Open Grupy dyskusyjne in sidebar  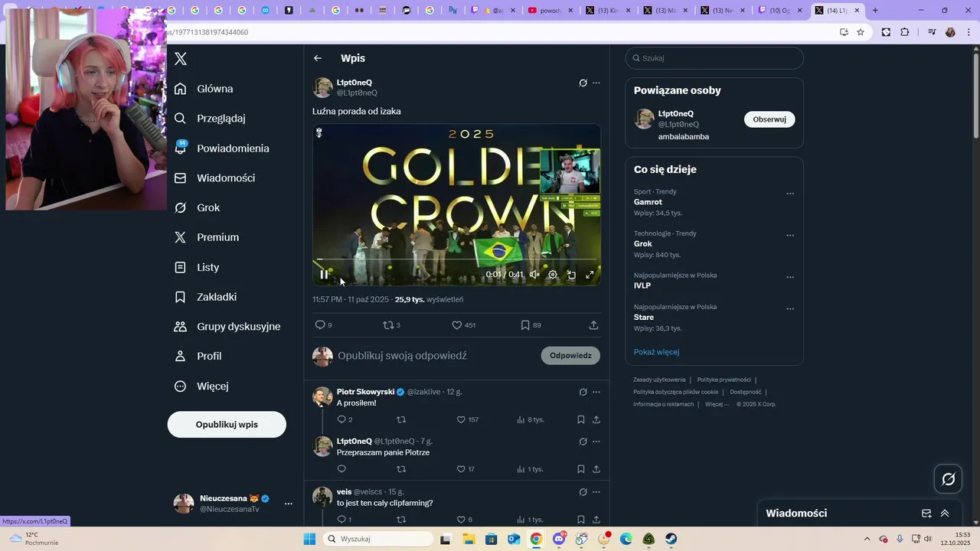tap(228, 327)
